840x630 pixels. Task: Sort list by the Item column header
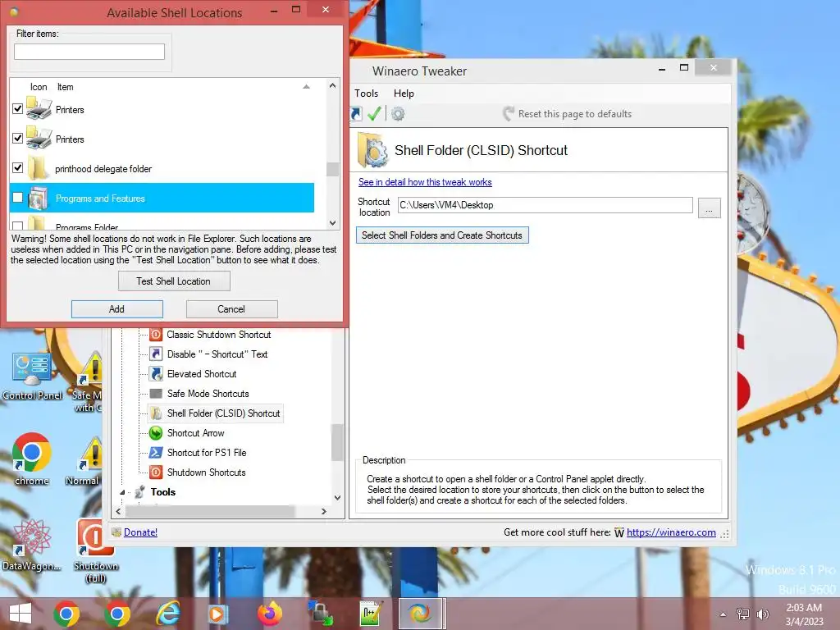(66, 87)
